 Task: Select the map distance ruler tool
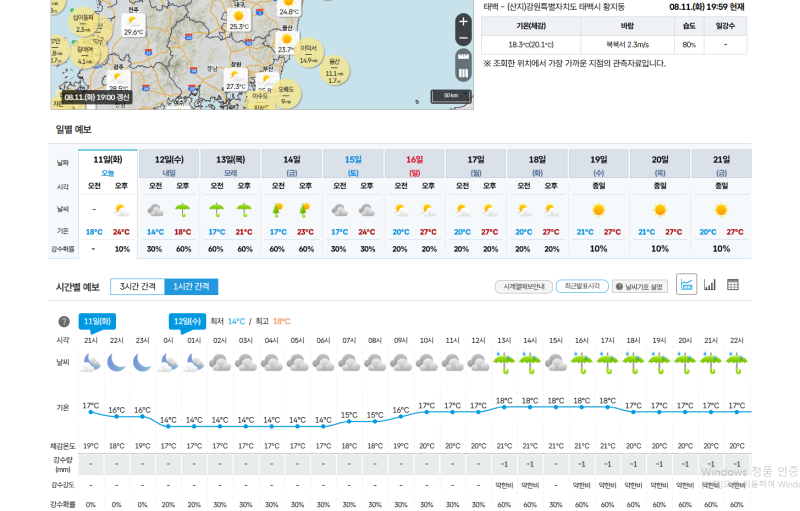[x=463, y=56]
